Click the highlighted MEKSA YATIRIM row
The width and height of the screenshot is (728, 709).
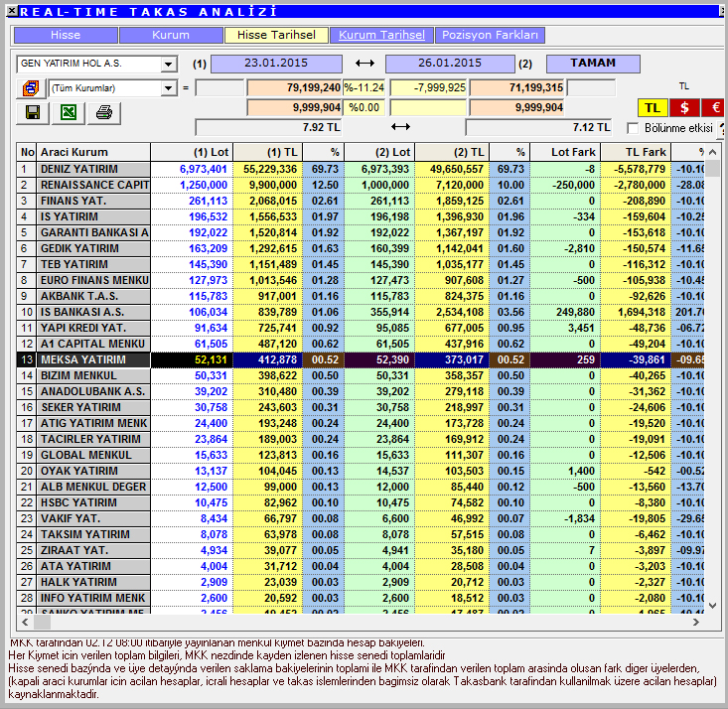point(361,359)
